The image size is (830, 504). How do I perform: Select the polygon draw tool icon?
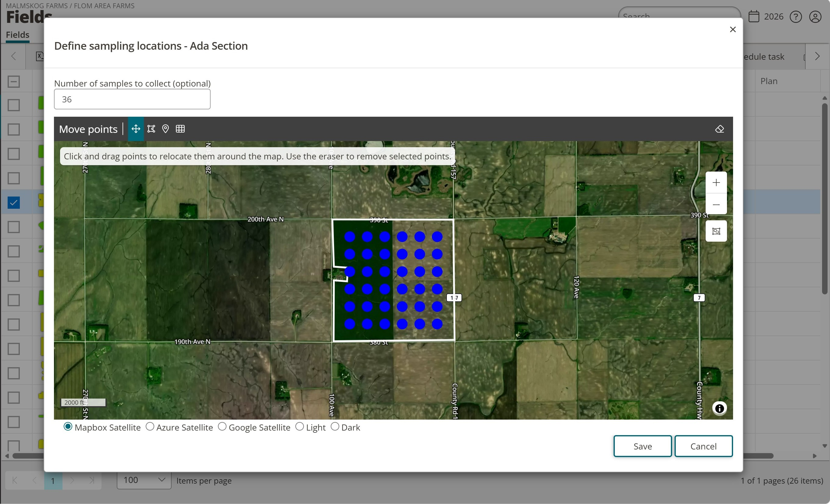(151, 129)
